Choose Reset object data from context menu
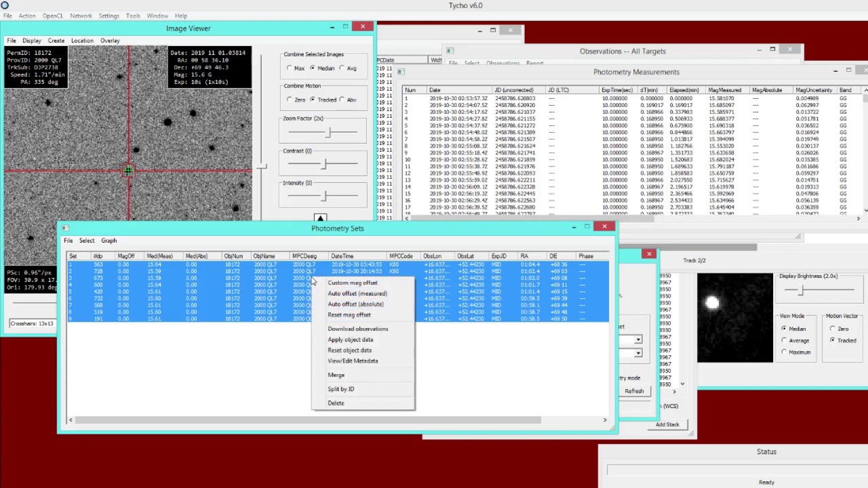The height and width of the screenshot is (488, 868). pyautogui.click(x=350, y=350)
